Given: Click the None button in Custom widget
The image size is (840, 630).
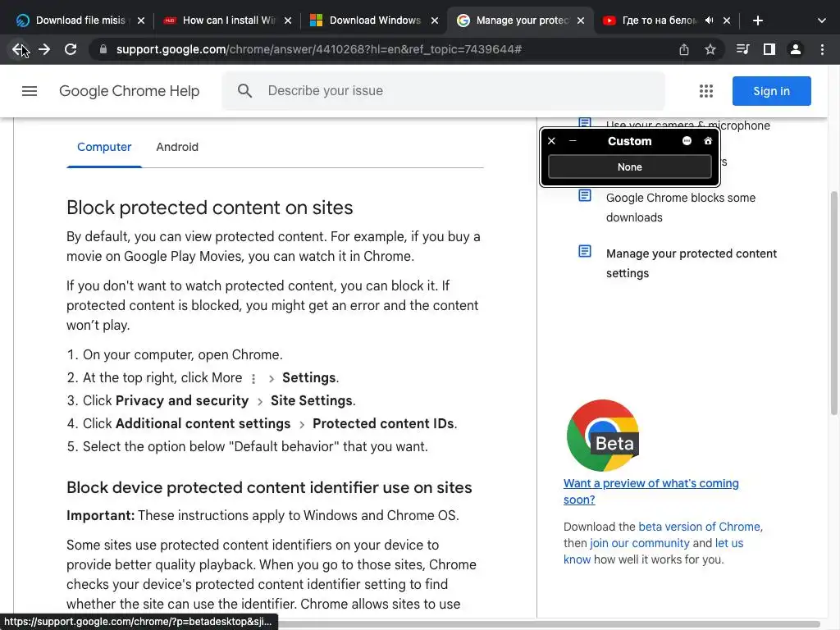Looking at the screenshot, I should pos(629,167).
